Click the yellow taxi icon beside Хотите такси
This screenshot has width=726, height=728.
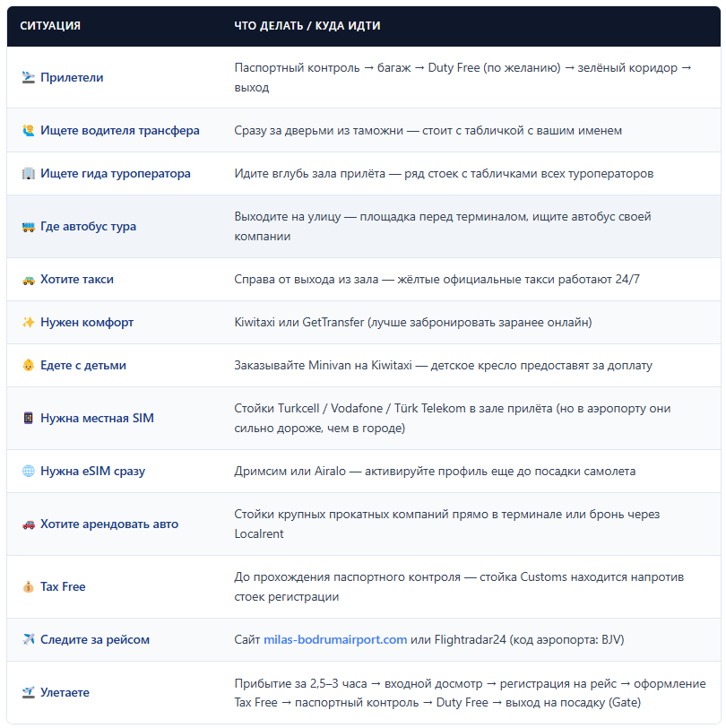click(29, 280)
